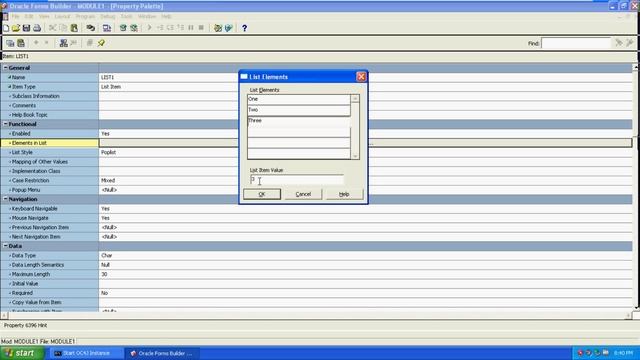Click the Run Form icon

(x=123, y=28)
